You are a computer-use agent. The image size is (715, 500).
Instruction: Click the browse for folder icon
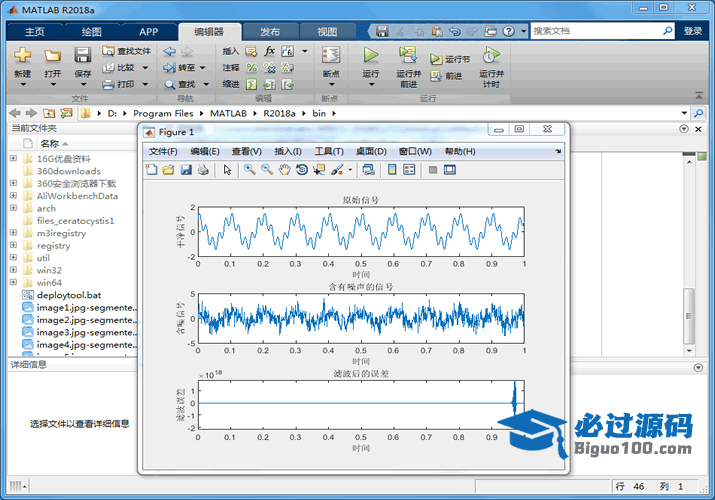pyautogui.click(x=67, y=113)
